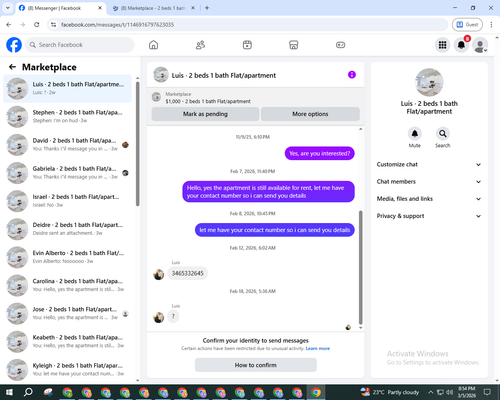This screenshot has height=400, width=500.
Task: Open the Guest profile chip in Chrome
Action: 467,24
